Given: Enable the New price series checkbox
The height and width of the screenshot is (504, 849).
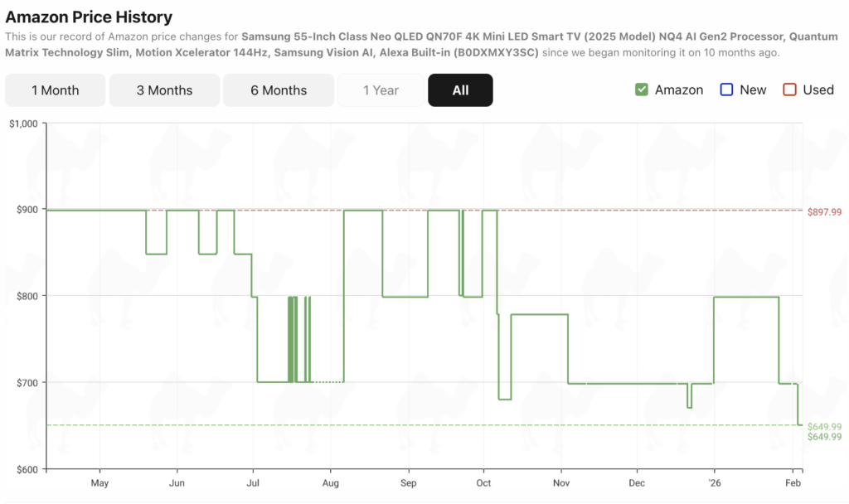Looking at the screenshot, I should click(x=727, y=90).
